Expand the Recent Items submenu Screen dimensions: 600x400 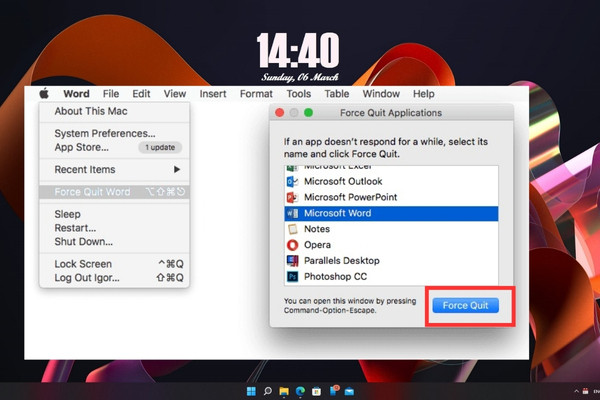[114, 170]
